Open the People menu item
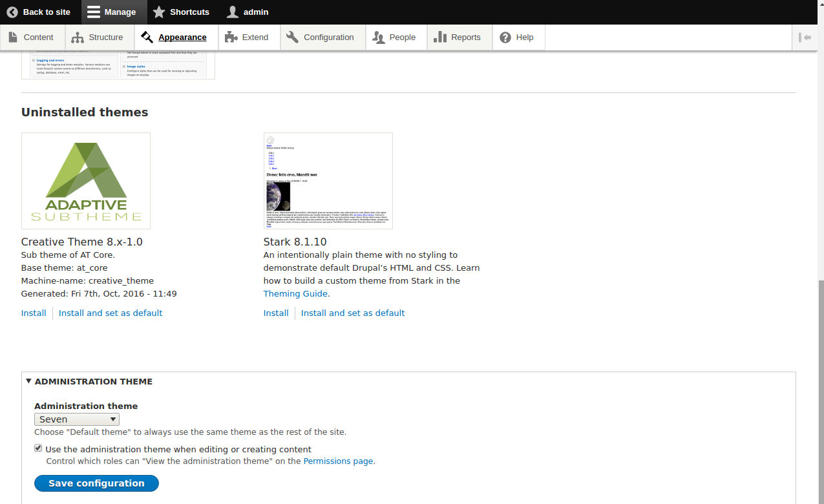The height and width of the screenshot is (504, 824). click(x=396, y=37)
